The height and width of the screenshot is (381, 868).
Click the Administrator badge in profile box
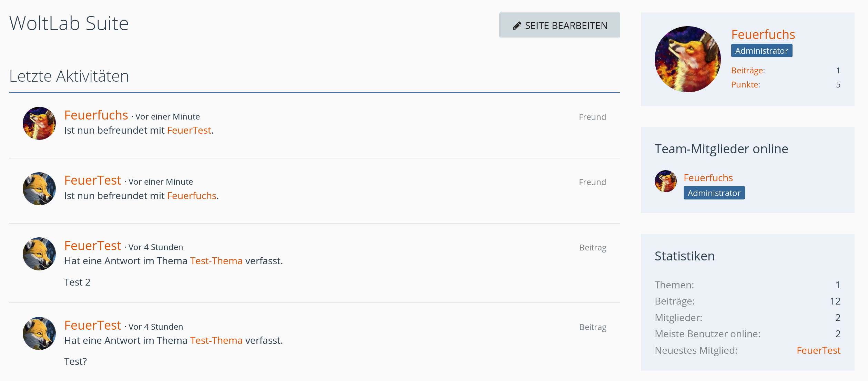coord(762,51)
